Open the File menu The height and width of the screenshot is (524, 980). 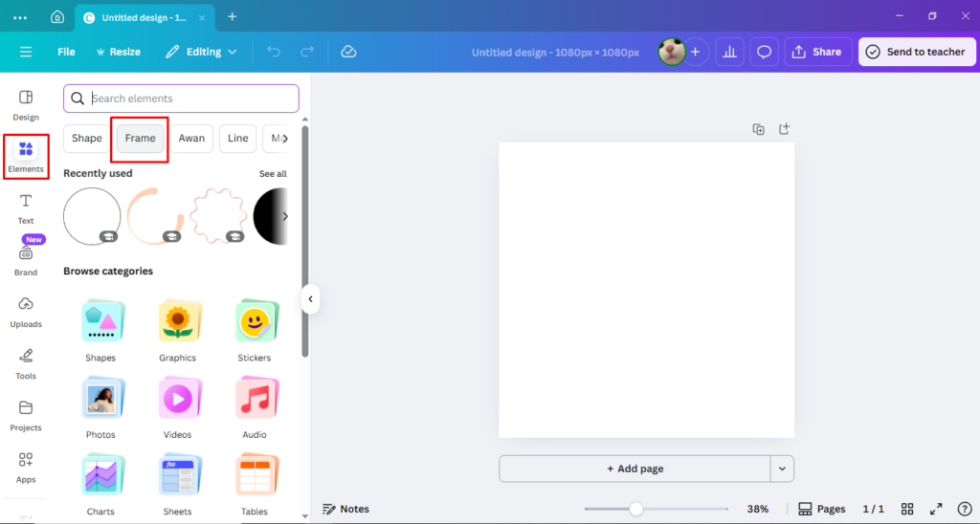pos(66,52)
